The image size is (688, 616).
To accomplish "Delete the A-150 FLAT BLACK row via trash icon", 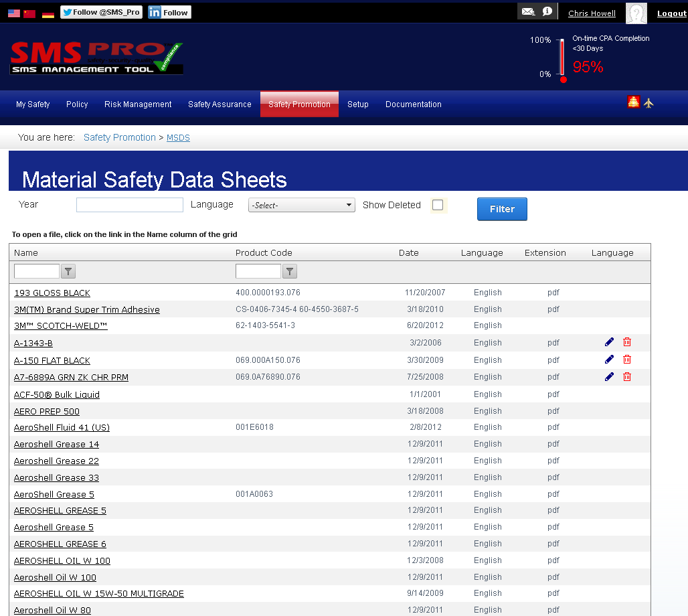I will (627, 359).
